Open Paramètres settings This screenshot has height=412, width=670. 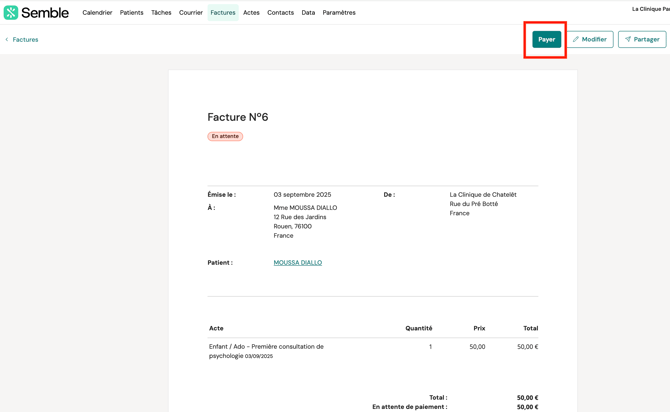click(339, 13)
